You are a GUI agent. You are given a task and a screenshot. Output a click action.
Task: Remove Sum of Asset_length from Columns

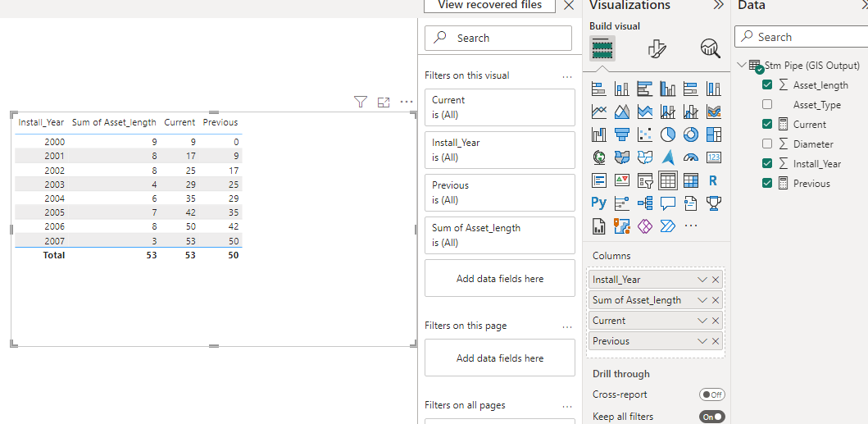716,300
